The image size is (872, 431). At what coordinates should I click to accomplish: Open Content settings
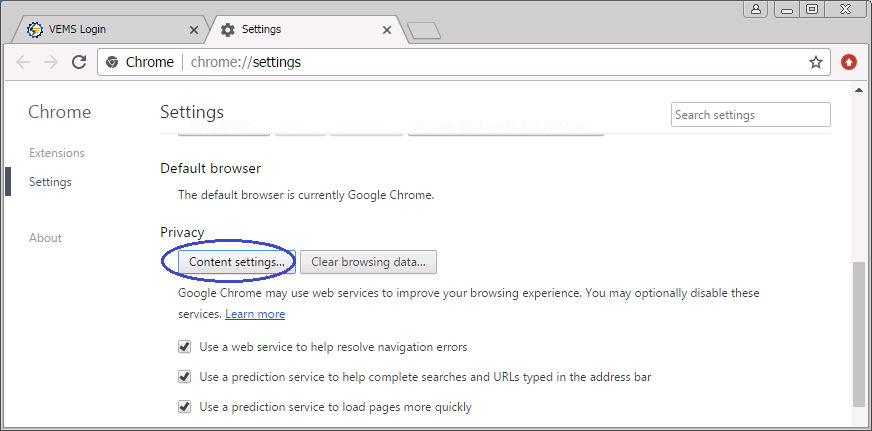[x=237, y=262]
